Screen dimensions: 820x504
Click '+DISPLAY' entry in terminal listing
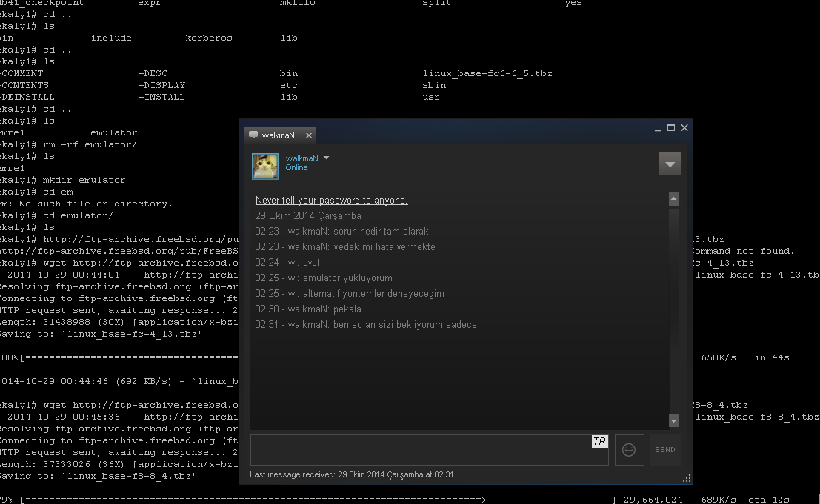click(x=161, y=86)
